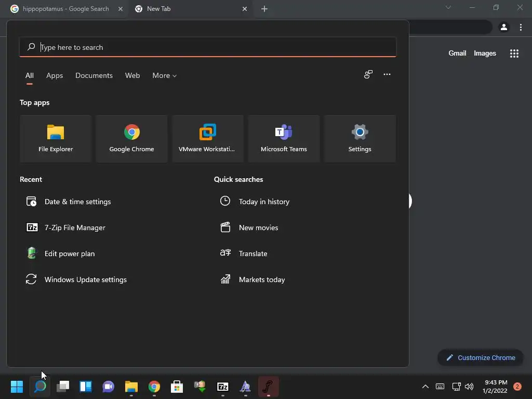Close the hippopotamus Google Search tab
Image resolution: width=532 pixels, height=399 pixels.
(x=121, y=9)
